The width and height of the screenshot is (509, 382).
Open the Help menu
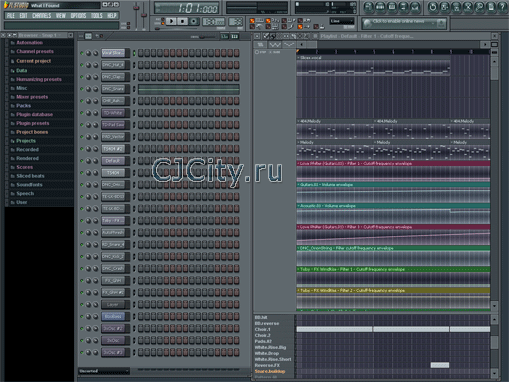point(112,16)
